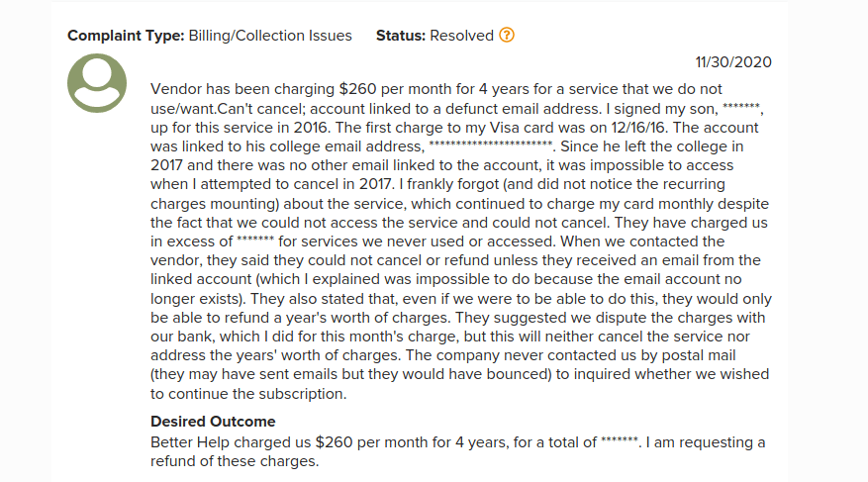Click the masked total in Desired Outcome

(622, 441)
